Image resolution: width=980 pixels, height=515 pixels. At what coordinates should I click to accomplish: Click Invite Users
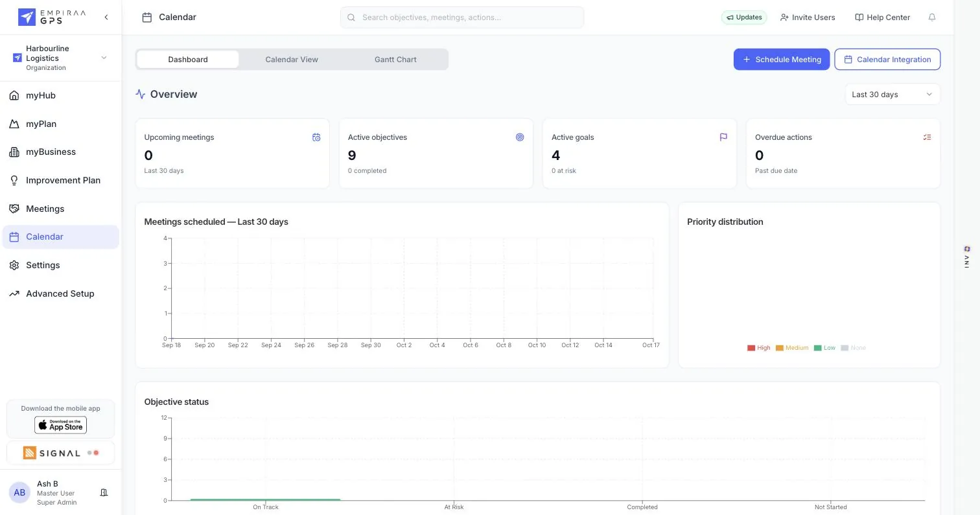pyautogui.click(x=808, y=17)
